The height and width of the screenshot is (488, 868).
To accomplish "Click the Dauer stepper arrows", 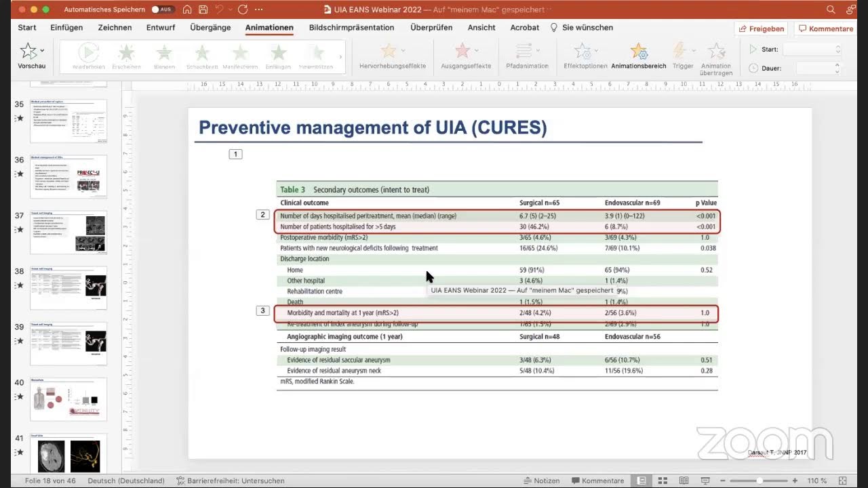I will (x=837, y=68).
